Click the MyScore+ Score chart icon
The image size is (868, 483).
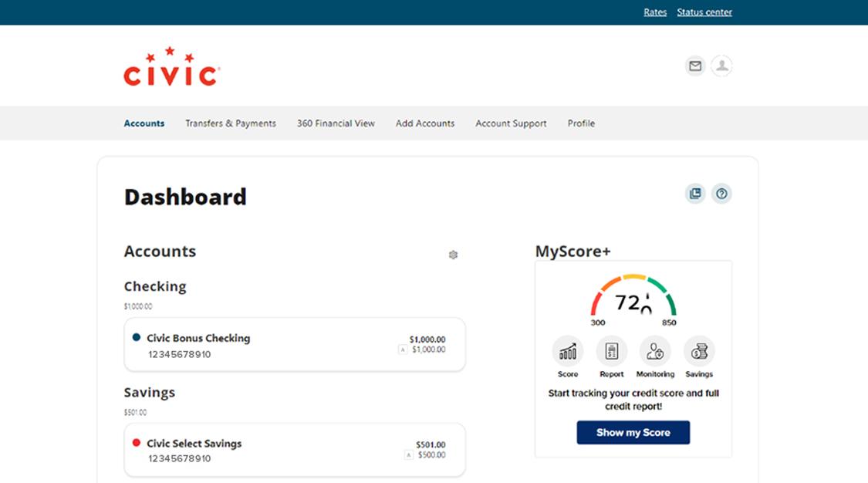pos(568,353)
